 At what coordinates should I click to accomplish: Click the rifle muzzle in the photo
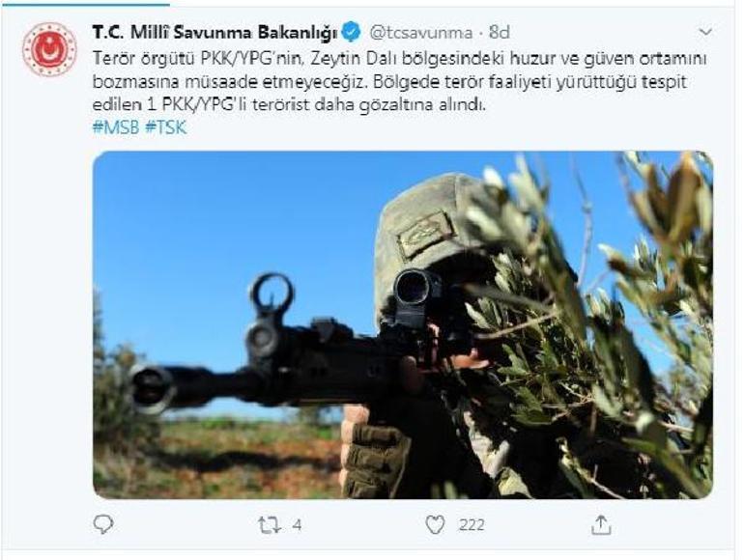coord(152,387)
